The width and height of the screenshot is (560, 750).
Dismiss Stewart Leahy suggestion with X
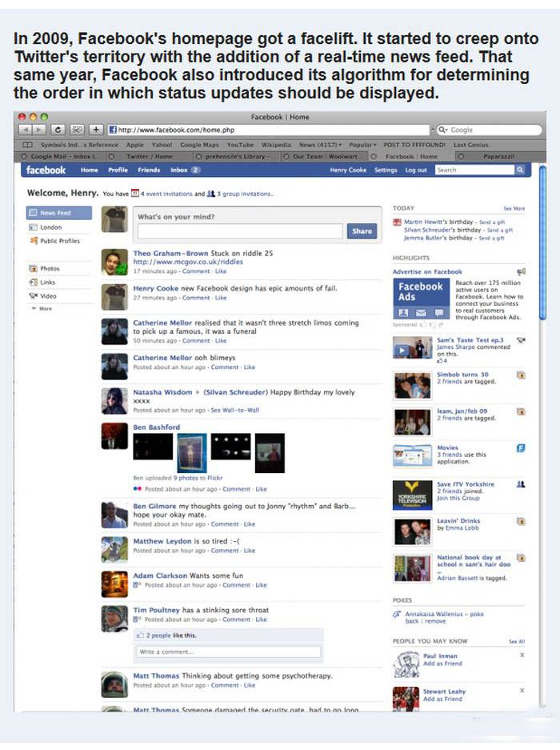click(x=522, y=690)
